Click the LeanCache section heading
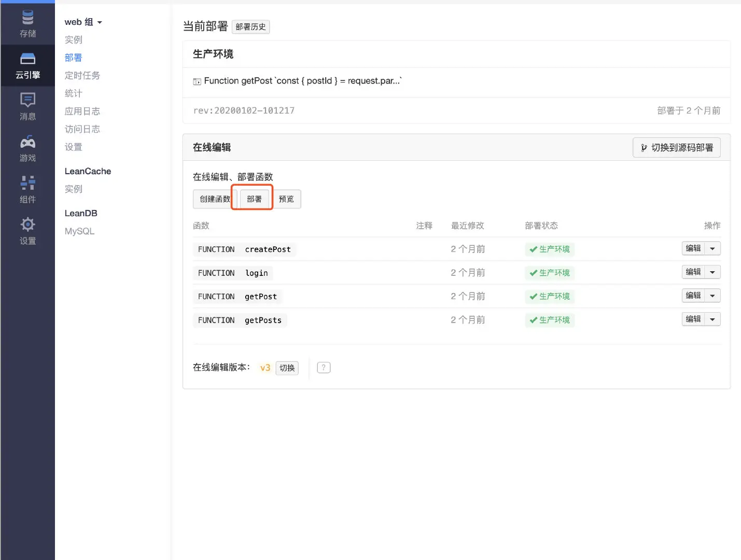Screen dimensions: 741x560 [88, 171]
